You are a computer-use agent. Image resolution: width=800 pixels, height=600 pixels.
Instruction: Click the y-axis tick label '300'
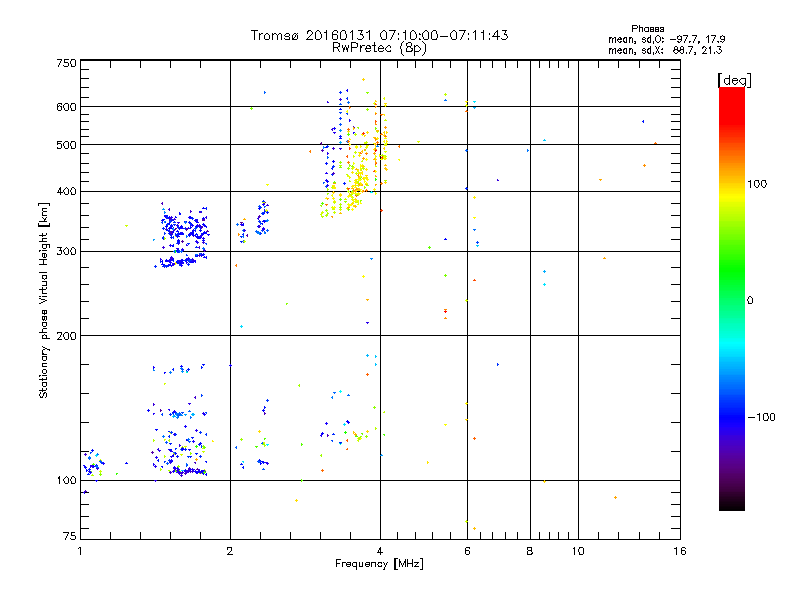point(66,252)
